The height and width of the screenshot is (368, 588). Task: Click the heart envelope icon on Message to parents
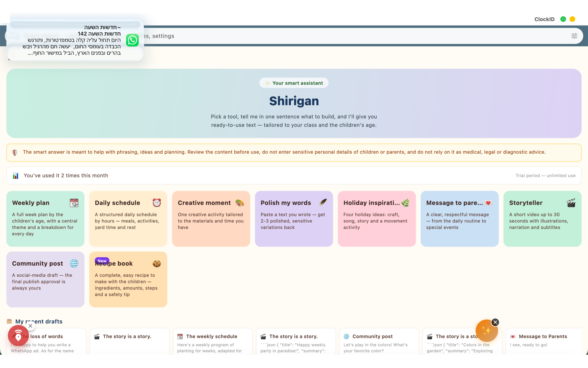(488, 203)
